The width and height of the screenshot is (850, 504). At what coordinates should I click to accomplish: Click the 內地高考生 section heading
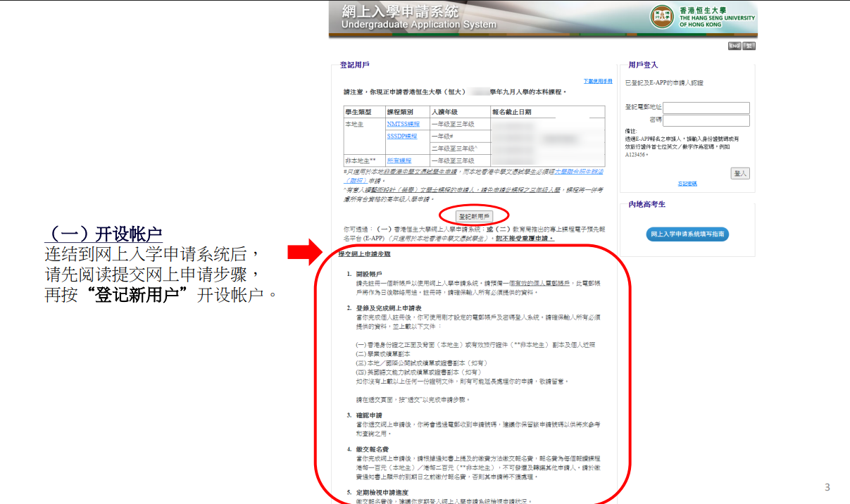646,204
